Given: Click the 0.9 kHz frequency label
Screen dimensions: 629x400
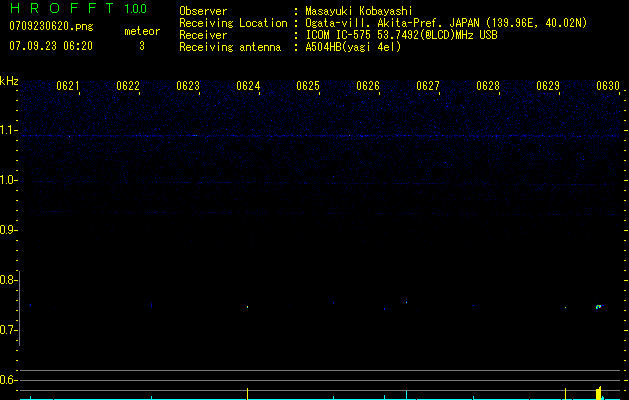Looking at the screenshot, I should [x=8, y=230].
